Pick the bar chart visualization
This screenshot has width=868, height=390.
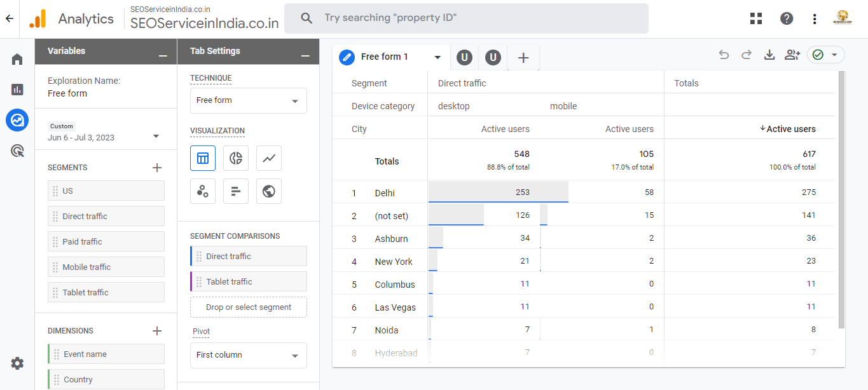[236, 191]
